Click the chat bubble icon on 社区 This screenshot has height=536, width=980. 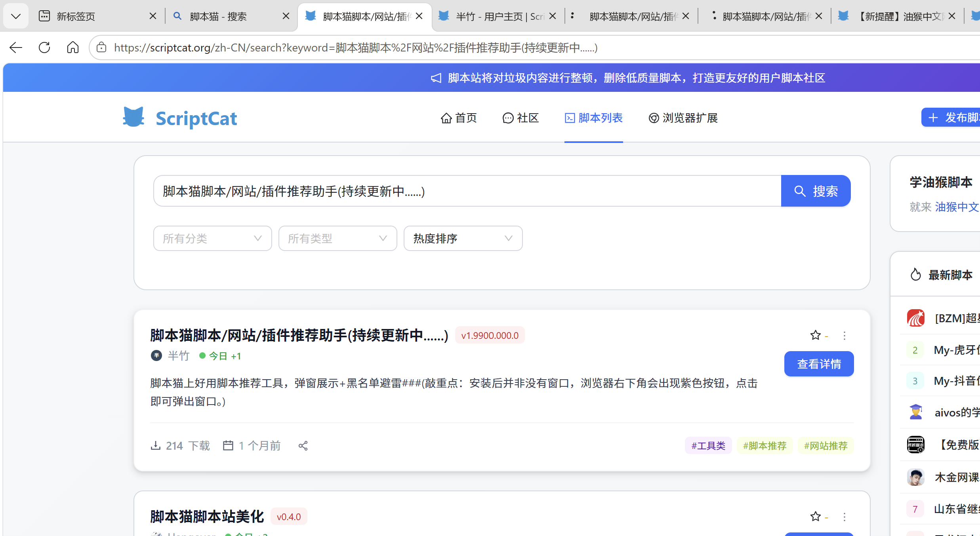click(x=508, y=118)
